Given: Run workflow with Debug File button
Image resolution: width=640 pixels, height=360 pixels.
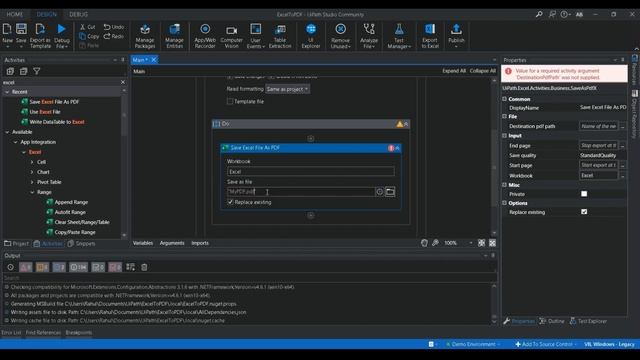Looking at the screenshot, I should [x=62, y=36].
